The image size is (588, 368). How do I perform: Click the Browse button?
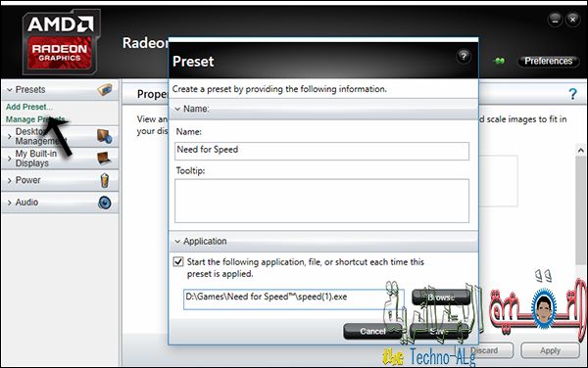[x=441, y=298]
